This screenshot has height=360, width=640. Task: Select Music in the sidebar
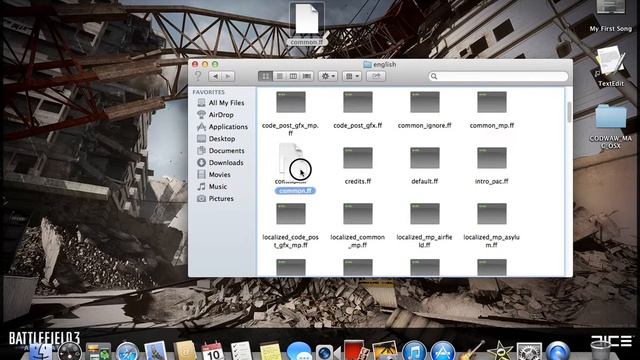(212, 187)
